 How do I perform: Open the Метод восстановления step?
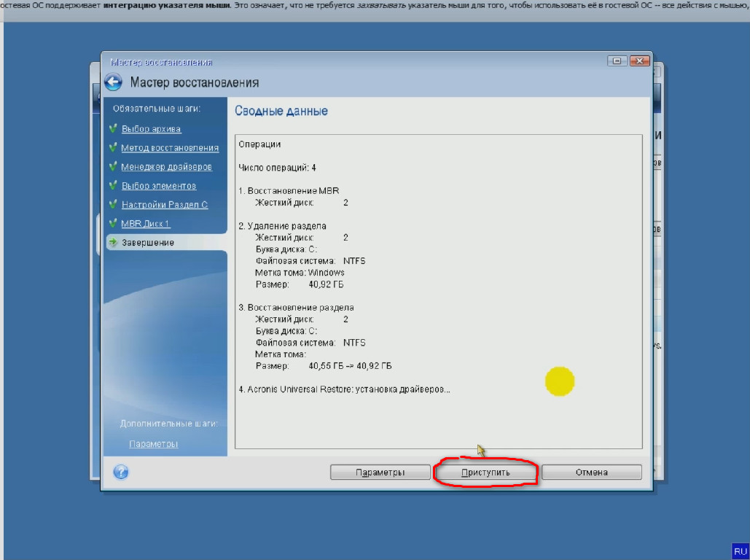[169, 148]
